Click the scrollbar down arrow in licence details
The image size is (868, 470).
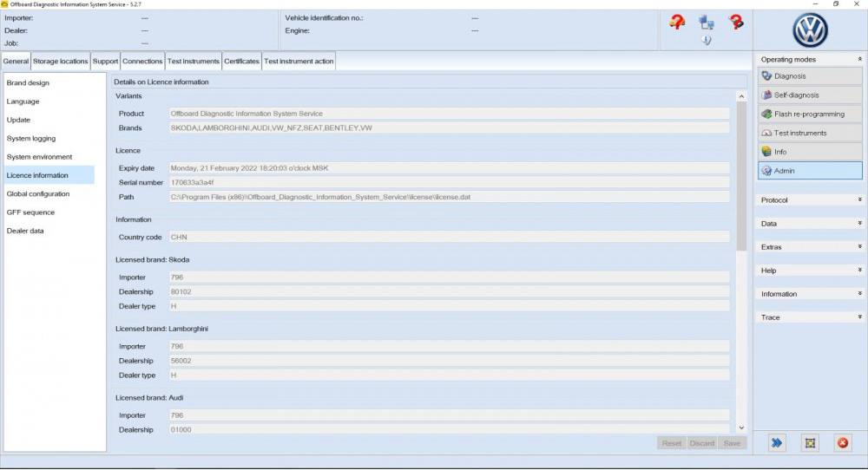coord(741,428)
